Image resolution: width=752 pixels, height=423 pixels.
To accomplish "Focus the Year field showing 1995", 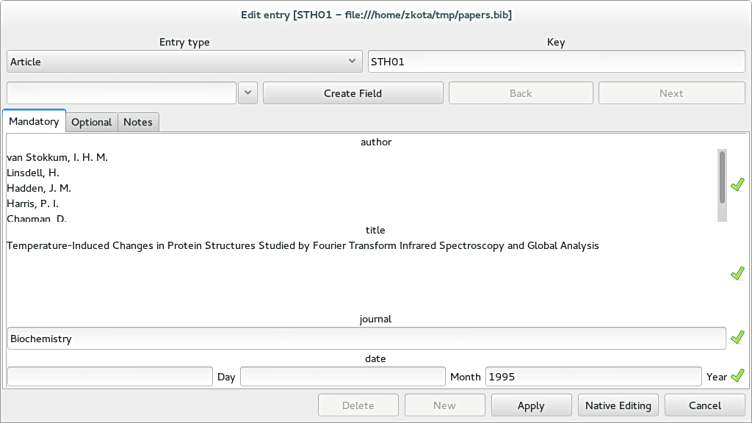I will [592, 377].
